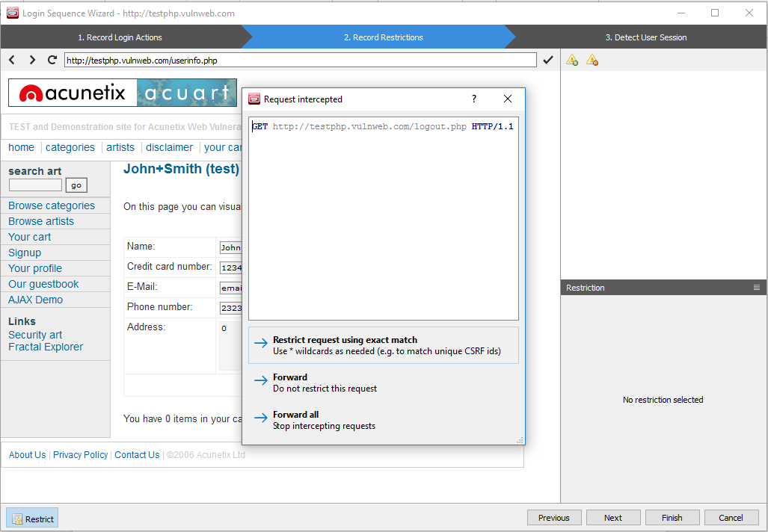Go to Detect User Session step
Image resolution: width=768 pixels, height=532 pixels.
coord(645,37)
